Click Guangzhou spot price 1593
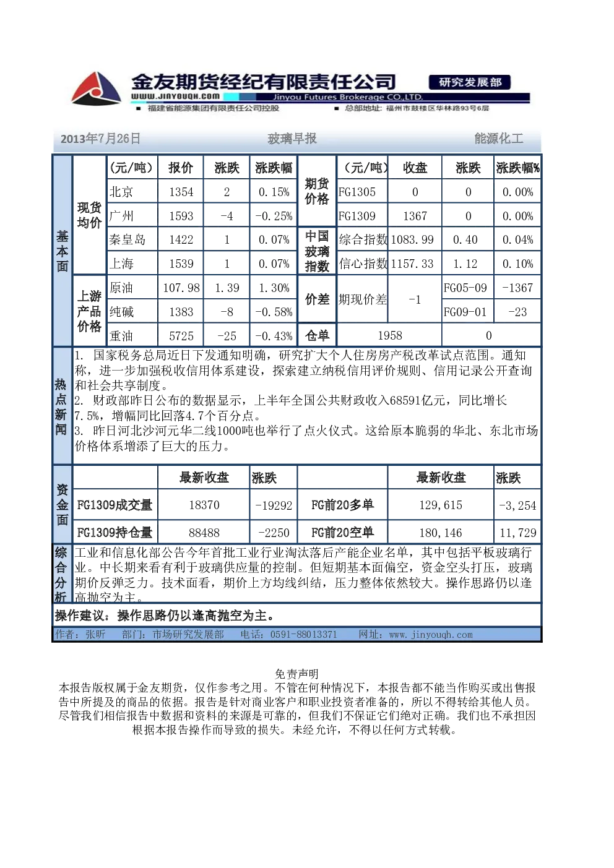This screenshot has width=614, height=868. tap(181, 216)
